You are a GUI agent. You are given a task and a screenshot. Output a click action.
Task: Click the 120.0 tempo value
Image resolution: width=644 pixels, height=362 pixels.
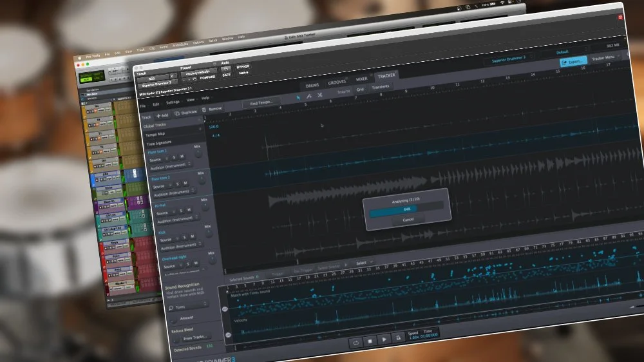coord(214,126)
